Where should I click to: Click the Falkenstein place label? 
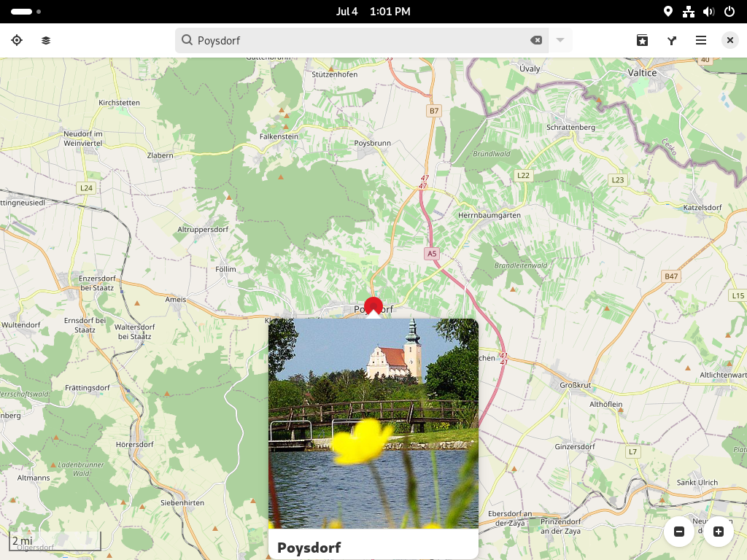pos(279,136)
